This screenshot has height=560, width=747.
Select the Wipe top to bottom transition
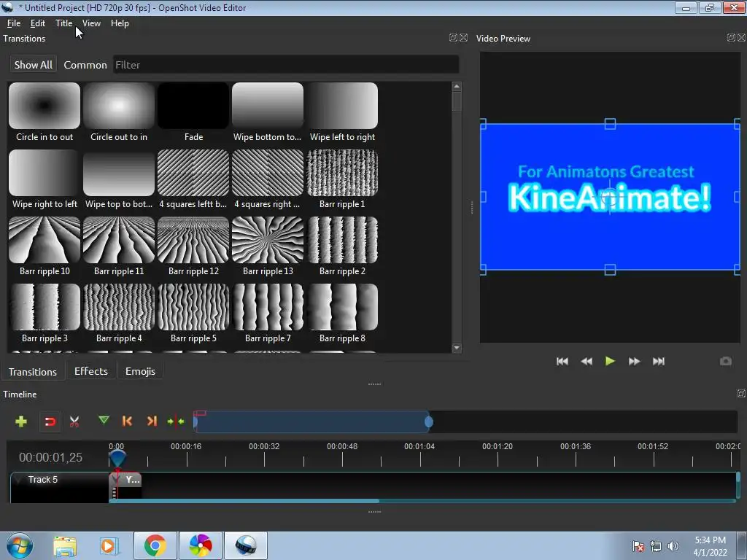119,179
